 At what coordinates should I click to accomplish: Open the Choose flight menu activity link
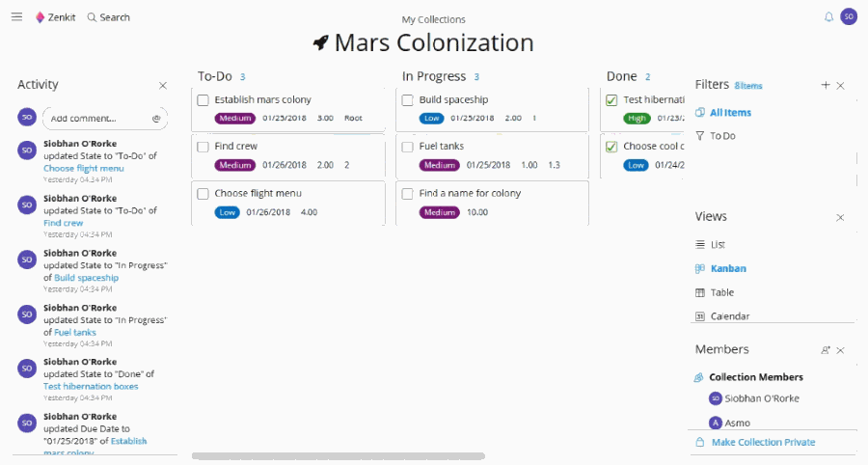coord(84,168)
